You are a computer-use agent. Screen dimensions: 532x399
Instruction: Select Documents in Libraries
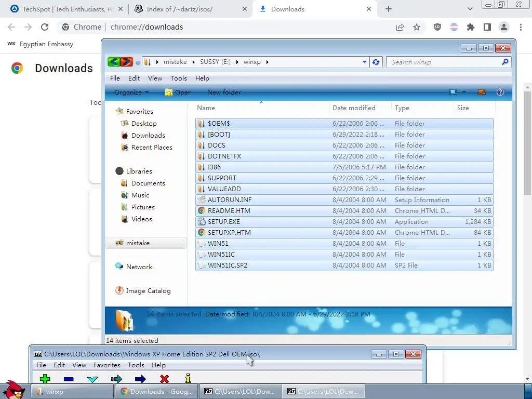pos(148,183)
